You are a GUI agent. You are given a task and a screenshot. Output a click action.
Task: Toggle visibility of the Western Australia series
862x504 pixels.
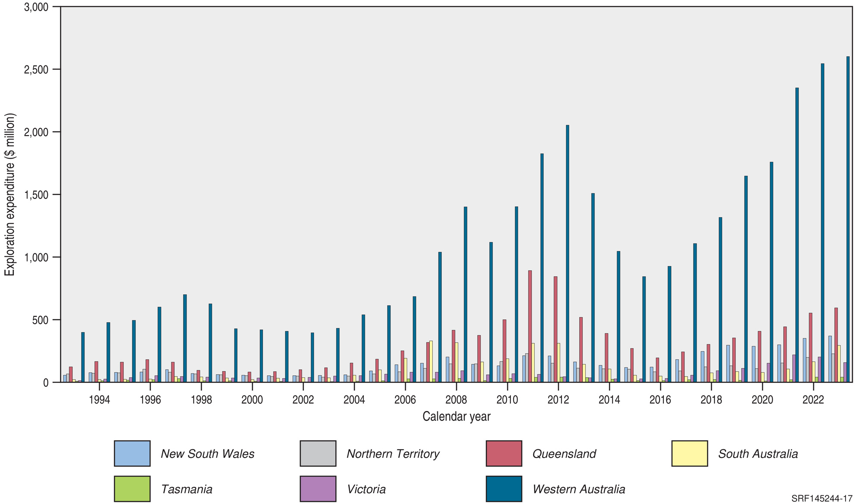point(579,489)
